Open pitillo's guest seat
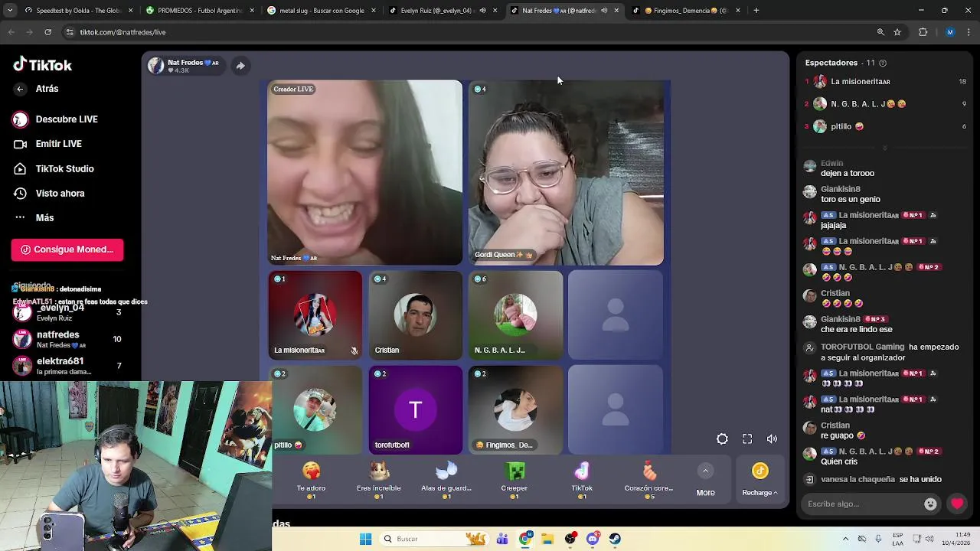The width and height of the screenshot is (980, 551). (315, 409)
